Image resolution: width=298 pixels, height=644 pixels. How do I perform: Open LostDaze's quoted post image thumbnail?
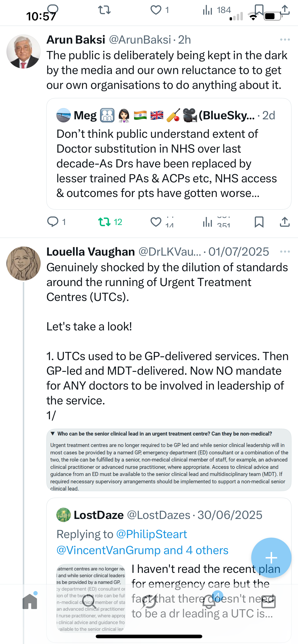click(91, 598)
